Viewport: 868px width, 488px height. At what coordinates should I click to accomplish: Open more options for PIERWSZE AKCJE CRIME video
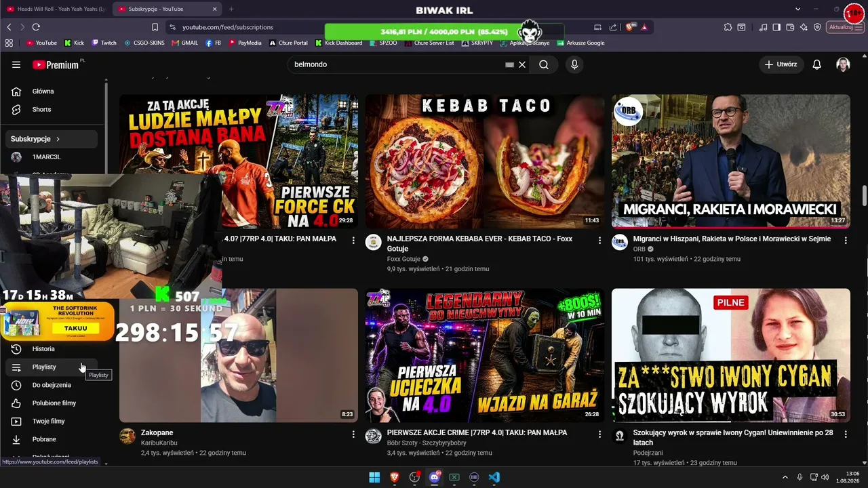(x=599, y=434)
